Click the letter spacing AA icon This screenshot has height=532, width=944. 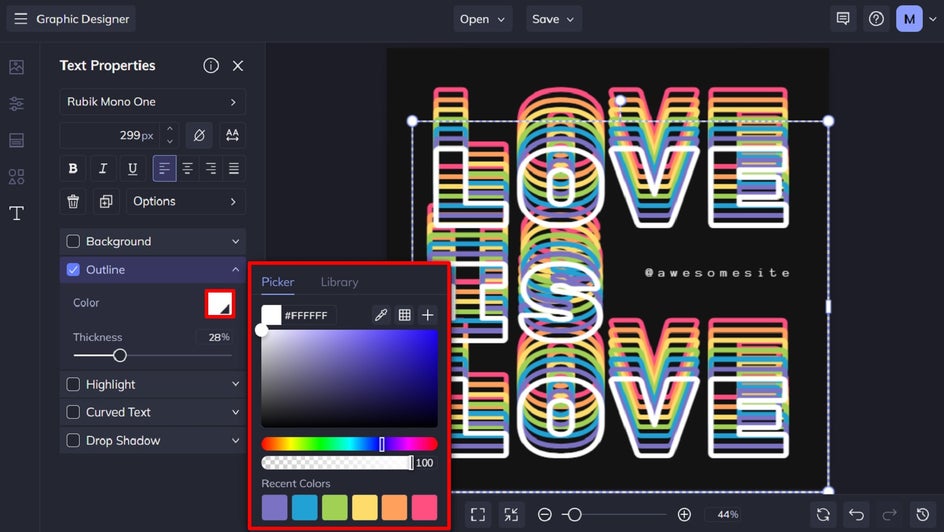(x=232, y=135)
